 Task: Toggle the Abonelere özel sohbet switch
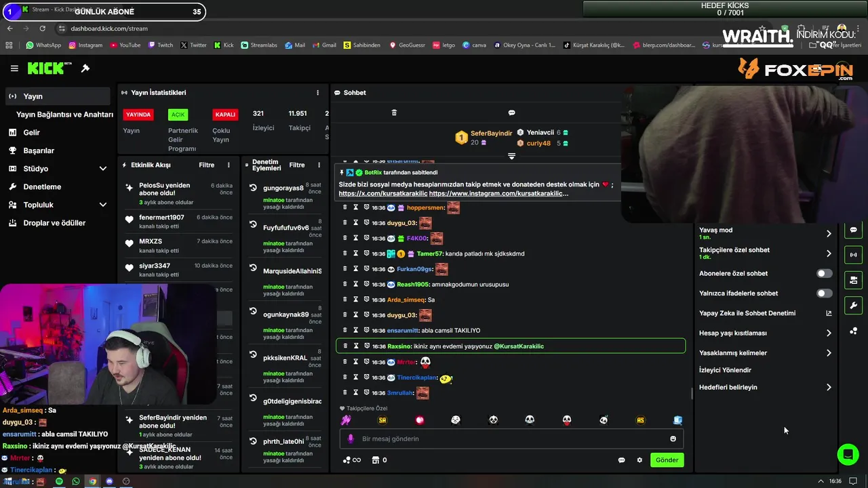pos(824,274)
